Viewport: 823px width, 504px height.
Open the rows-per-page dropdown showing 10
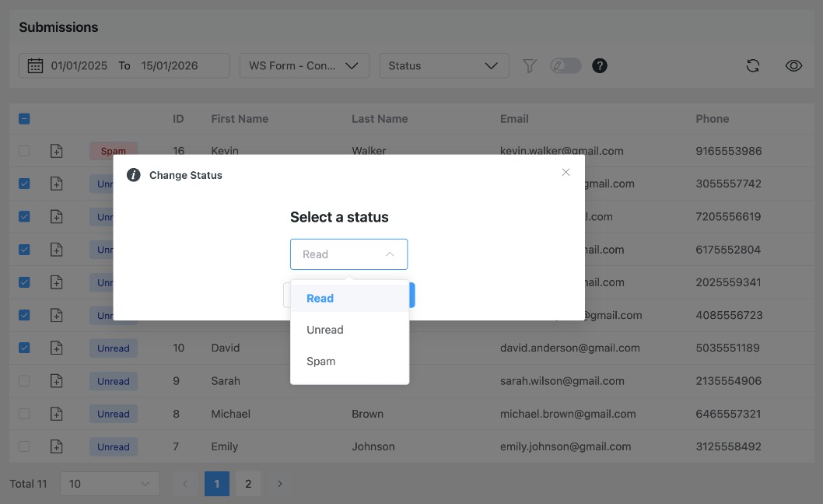[109, 483]
